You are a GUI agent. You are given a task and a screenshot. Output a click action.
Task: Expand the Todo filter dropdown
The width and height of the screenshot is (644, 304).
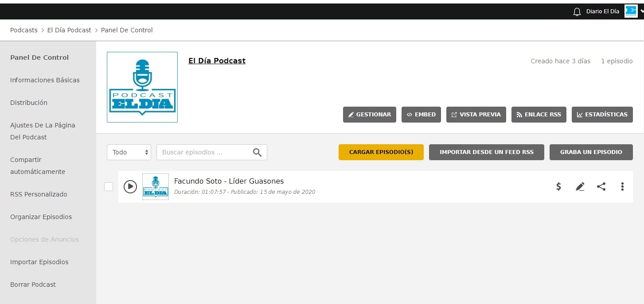click(129, 152)
